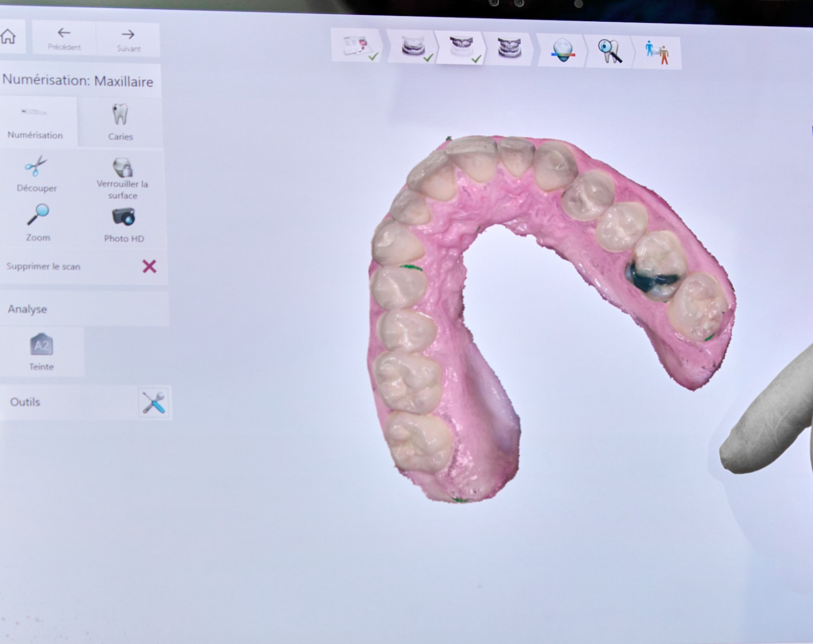Open the lower jaw scan step
813x644 pixels.
point(413,46)
